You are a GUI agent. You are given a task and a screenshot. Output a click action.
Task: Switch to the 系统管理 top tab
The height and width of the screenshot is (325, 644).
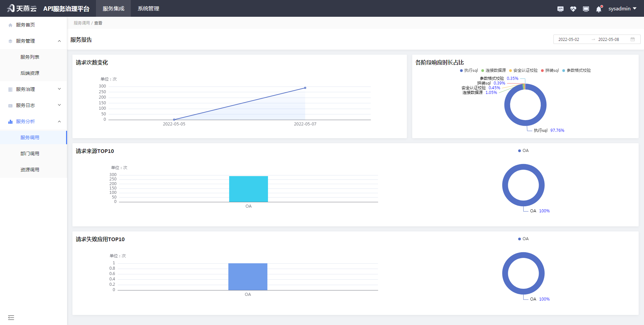pyautogui.click(x=148, y=9)
